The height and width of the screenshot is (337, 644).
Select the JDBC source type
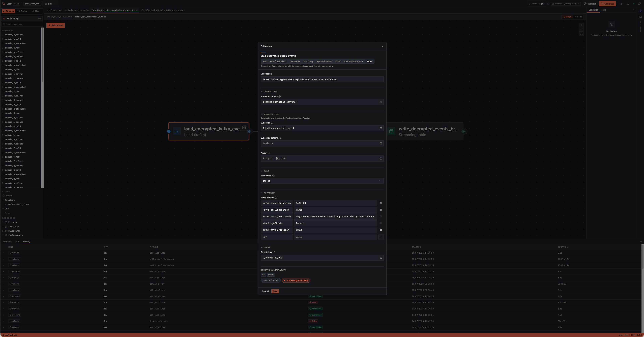(x=338, y=61)
